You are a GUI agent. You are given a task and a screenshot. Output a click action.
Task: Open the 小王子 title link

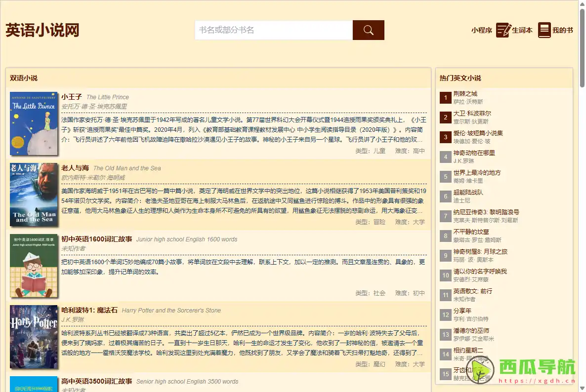(x=71, y=97)
